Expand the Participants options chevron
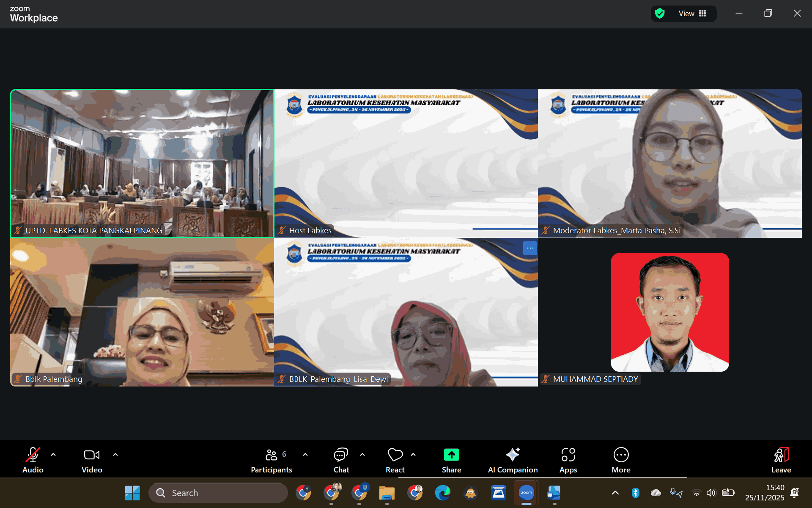The image size is (812, 508). pos(305,455)
